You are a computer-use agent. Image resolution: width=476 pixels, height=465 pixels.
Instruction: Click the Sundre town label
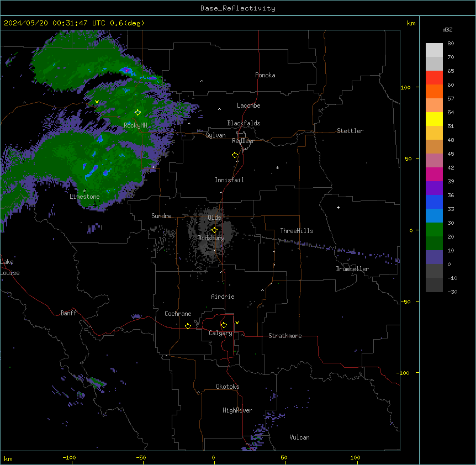click(161, 216)
